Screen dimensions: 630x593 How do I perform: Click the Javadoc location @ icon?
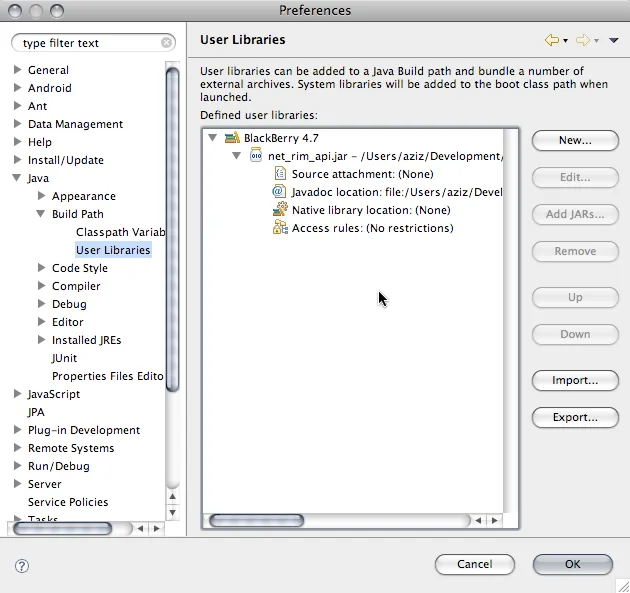(279, 192)
